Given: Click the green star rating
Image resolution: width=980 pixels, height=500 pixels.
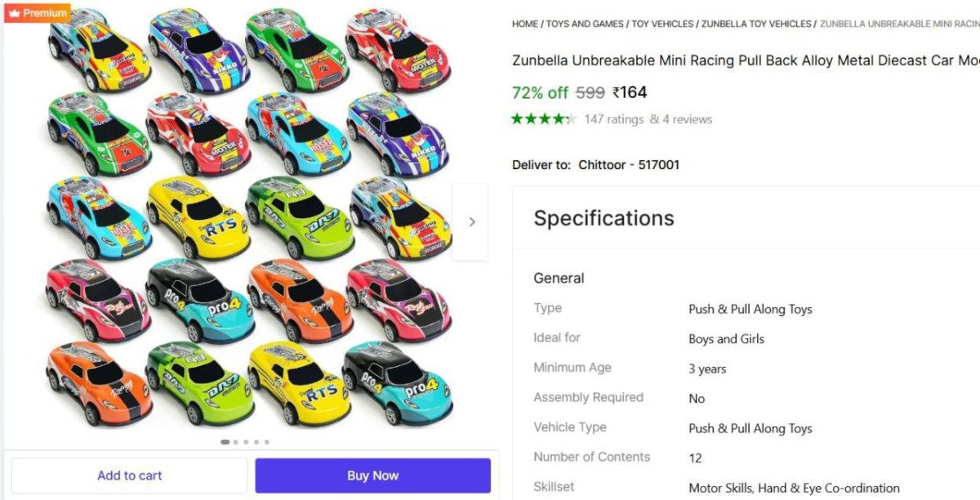Looking at the screenshot, I should point(543,119).
